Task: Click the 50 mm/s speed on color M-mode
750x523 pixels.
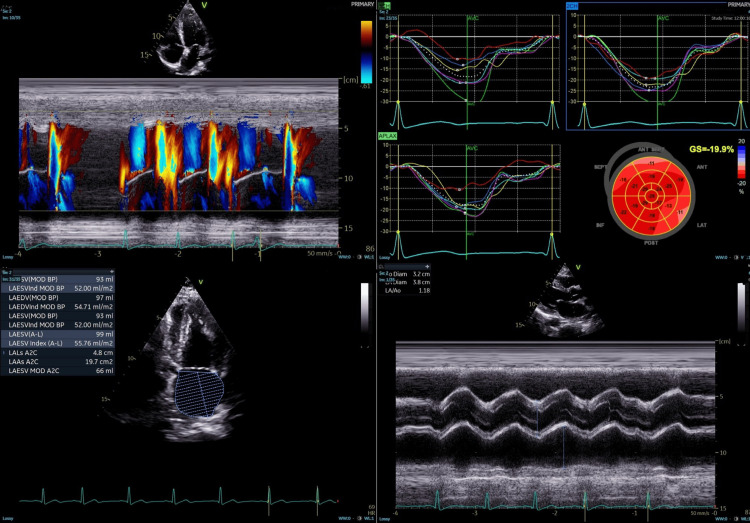Action: 321,254
